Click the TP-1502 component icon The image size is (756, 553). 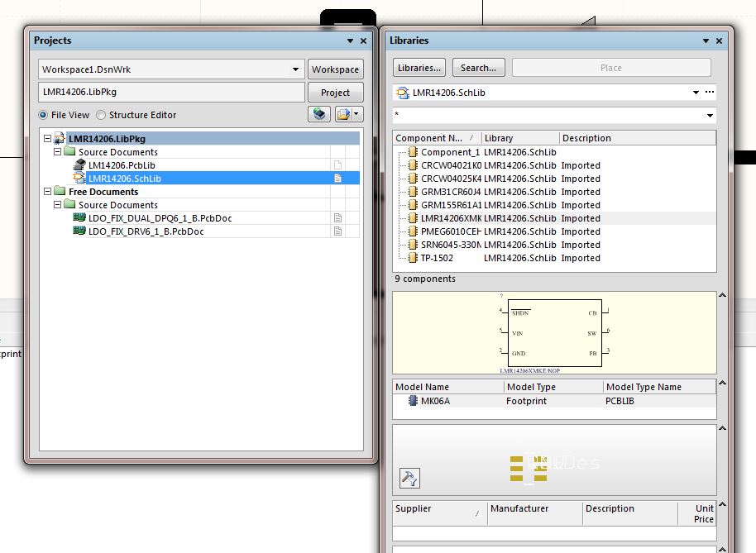(413, 258)
